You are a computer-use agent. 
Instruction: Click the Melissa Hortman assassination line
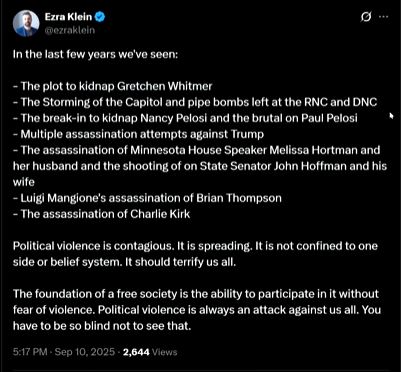pos(197,150)
